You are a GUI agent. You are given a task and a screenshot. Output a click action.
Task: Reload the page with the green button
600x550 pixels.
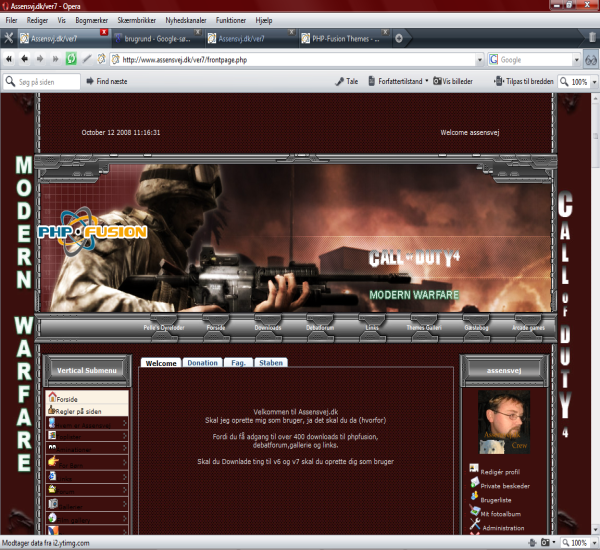(x=71, y=59)
